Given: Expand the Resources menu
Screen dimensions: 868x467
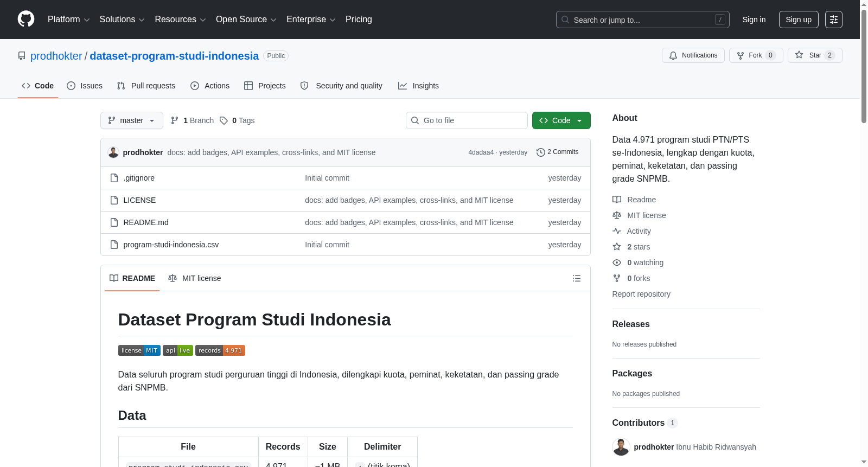Looking at the screenshot, I should (x=180, y=20).
